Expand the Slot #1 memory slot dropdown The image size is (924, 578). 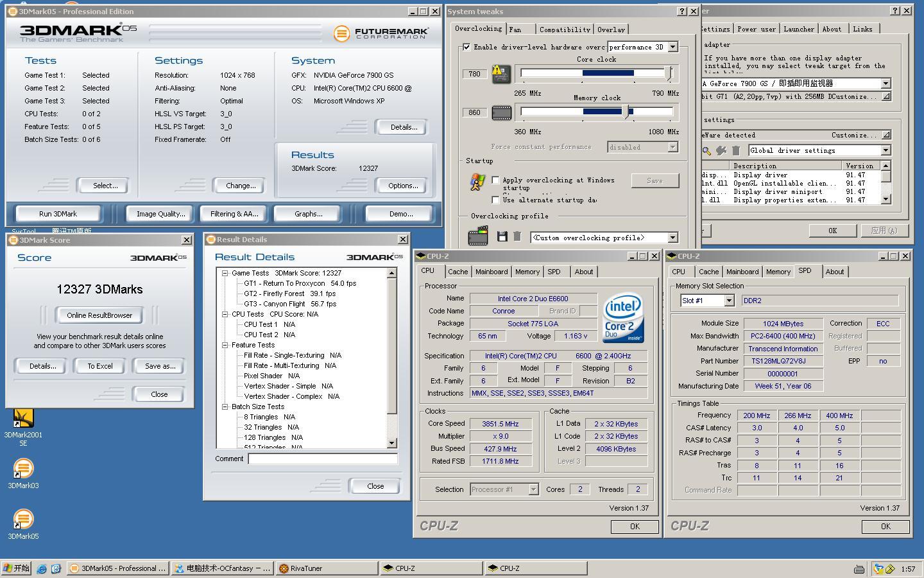(729, 301)
